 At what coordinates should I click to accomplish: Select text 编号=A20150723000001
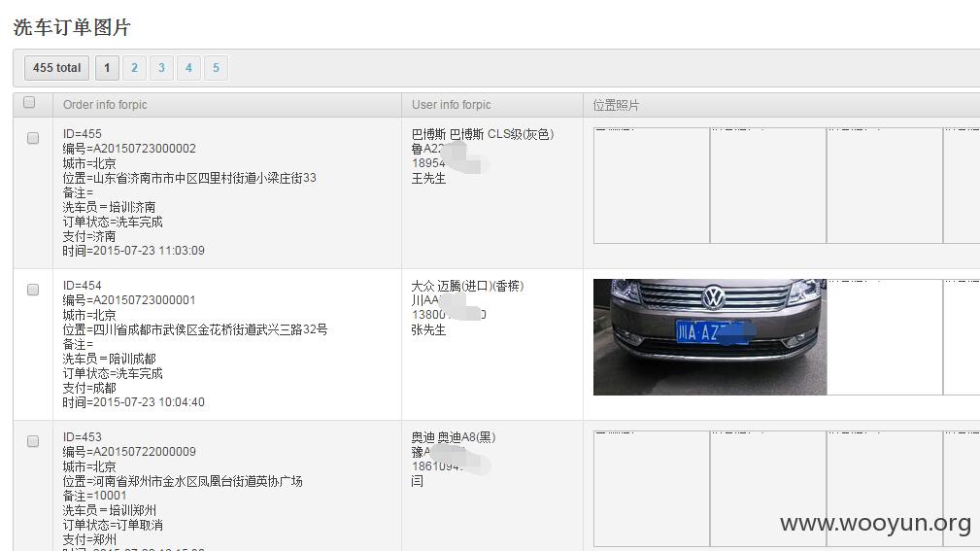(x=129, y=300)
